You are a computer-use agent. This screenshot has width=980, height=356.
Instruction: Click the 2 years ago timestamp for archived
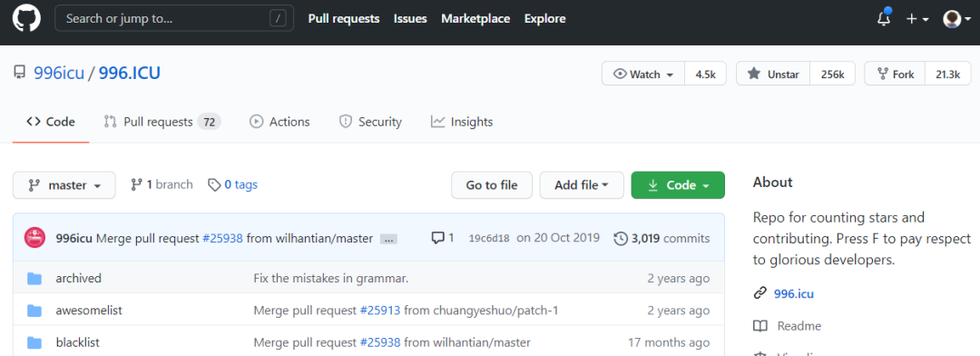679,278
